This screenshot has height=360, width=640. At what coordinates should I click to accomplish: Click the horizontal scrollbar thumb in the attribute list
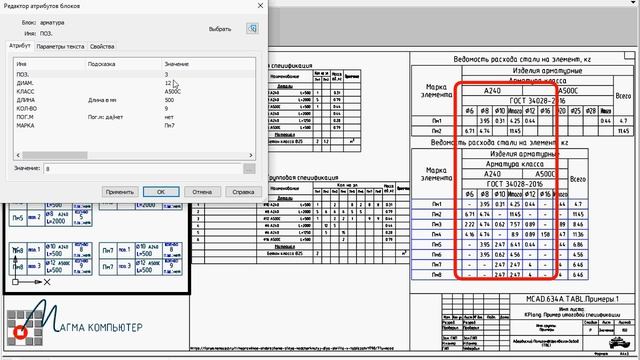55,155
